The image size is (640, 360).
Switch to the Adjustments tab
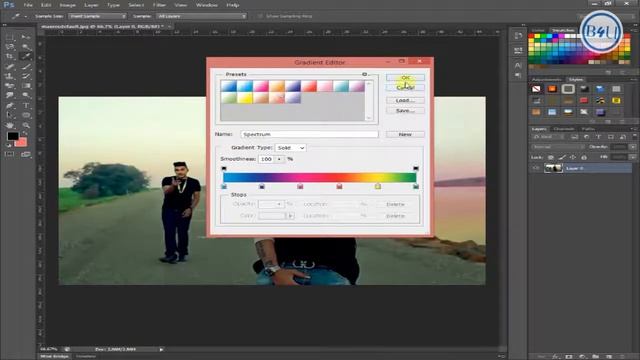[x=547, y=80]
